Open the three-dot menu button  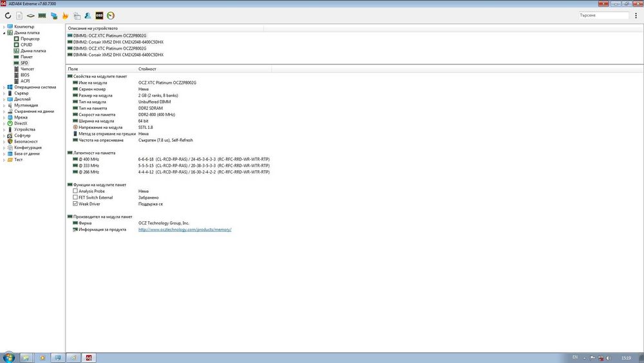[636, 15]
